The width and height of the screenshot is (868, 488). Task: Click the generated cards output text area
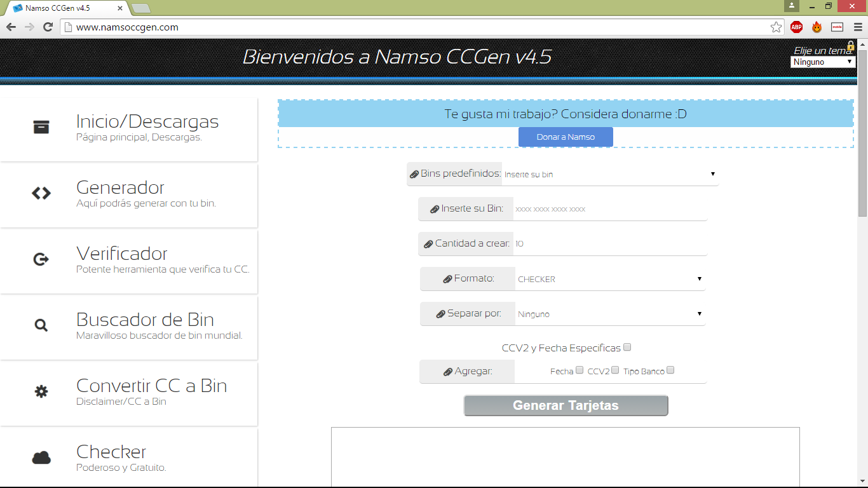click(x=566, y=457)
